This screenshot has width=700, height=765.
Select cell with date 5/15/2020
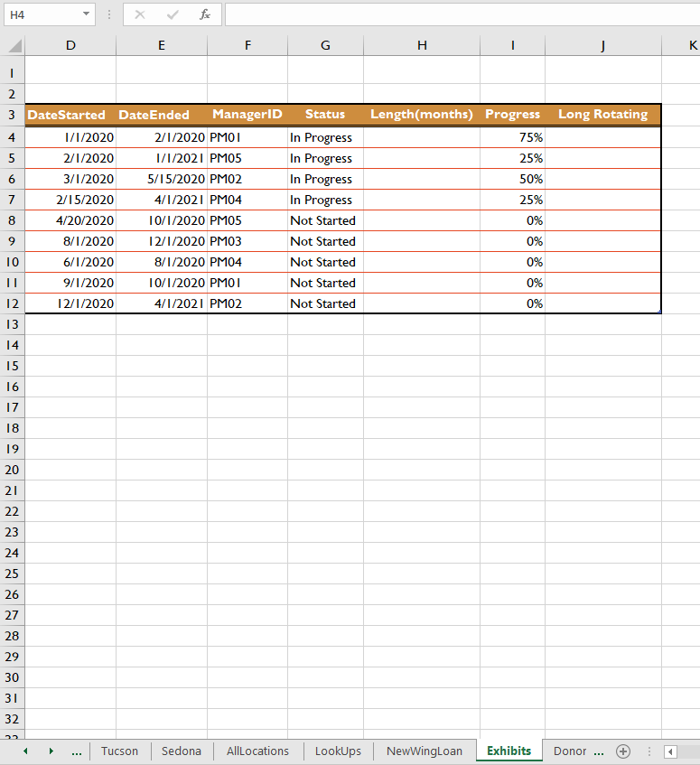(x=162, y=179)
